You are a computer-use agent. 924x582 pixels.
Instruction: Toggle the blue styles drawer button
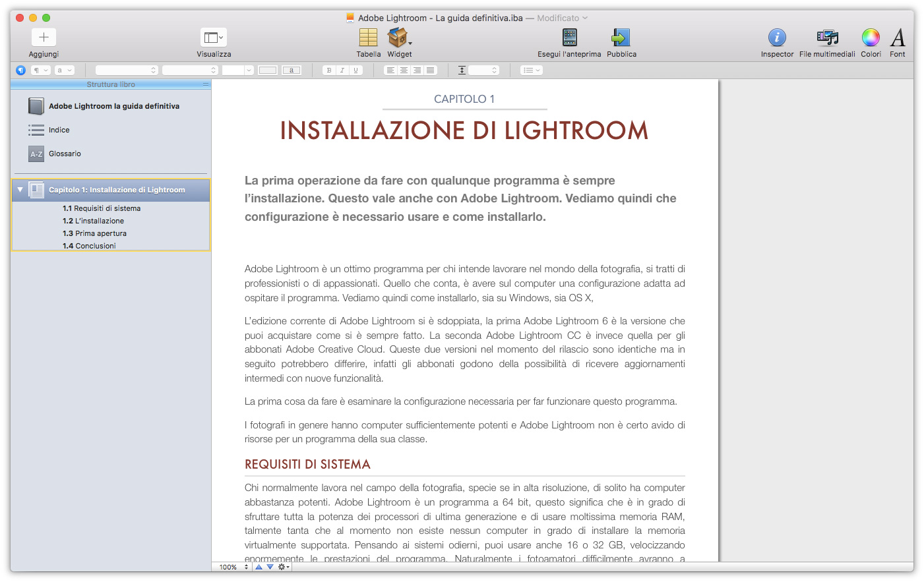(x=20, y=70)
